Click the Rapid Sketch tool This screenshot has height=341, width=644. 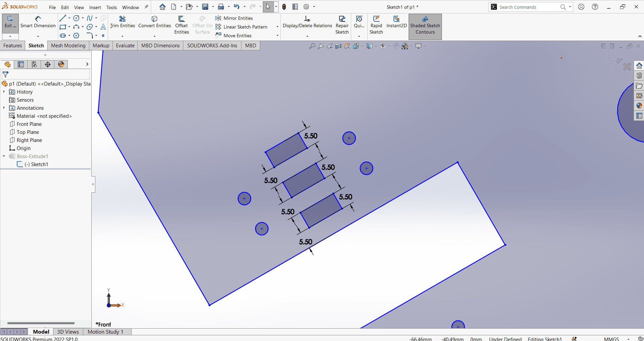coord(376,25)
